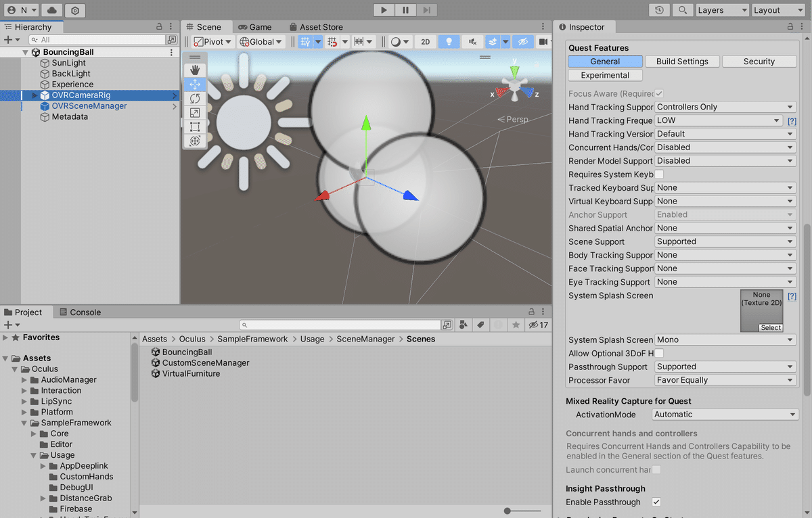The height and width of the screenshot is (518, 812).
Task: Switch Scene view to 2D mode
Action: [x=425, y=41]
